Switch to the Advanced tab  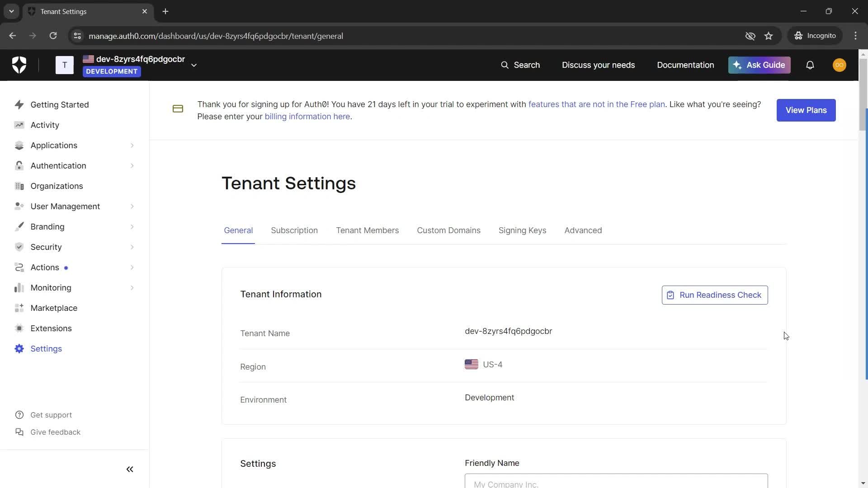pyautogui.click(x=583, y=230)
